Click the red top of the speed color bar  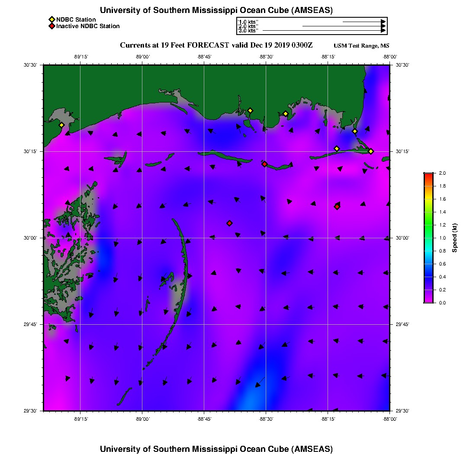point(428,175)
